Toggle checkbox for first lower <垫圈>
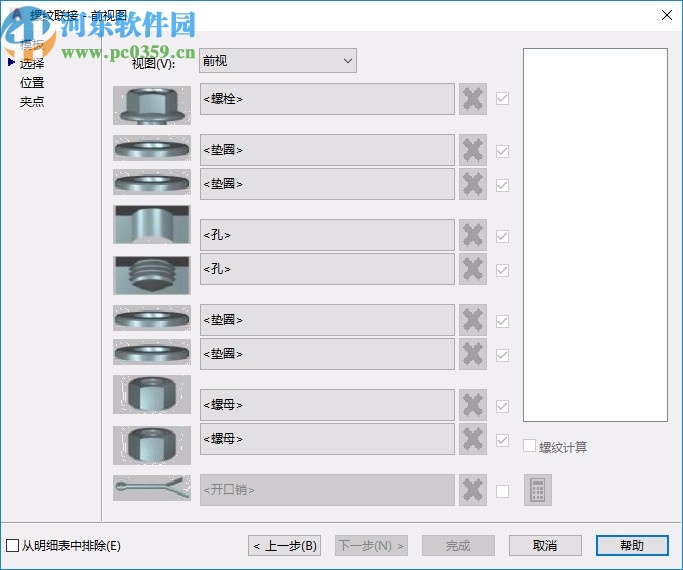Viewport: 683px width, 570px height. click(502, 321)
